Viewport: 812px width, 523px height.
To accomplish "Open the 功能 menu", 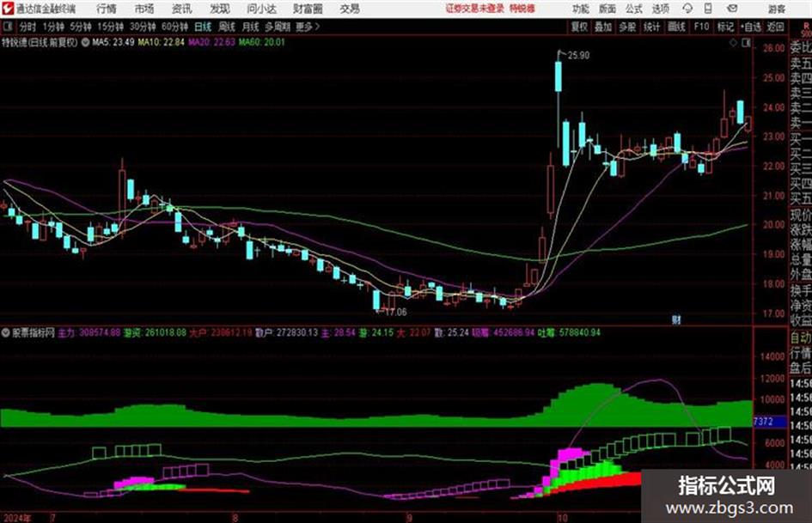I will (x=581, y=9).
